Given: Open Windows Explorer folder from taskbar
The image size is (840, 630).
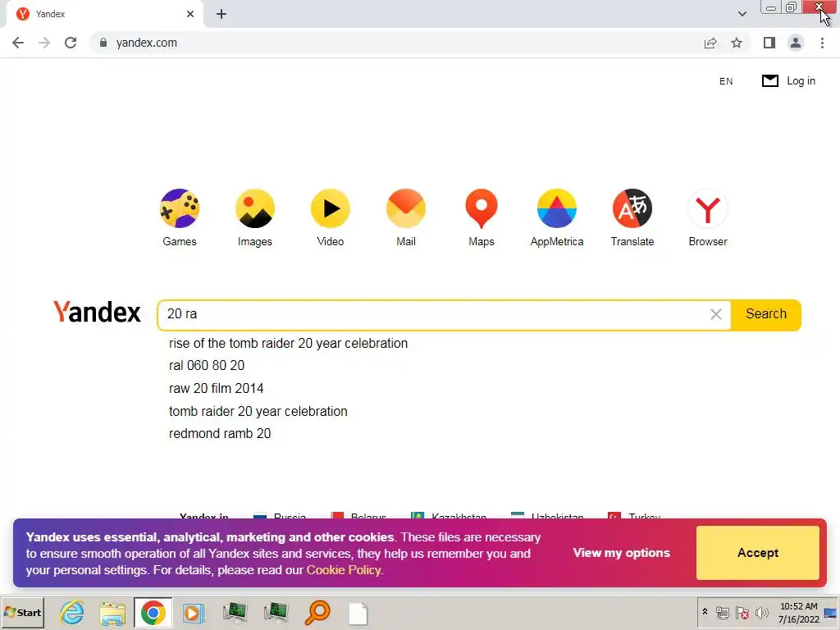Looking at the screenshot, I should [x=112, y=613].
